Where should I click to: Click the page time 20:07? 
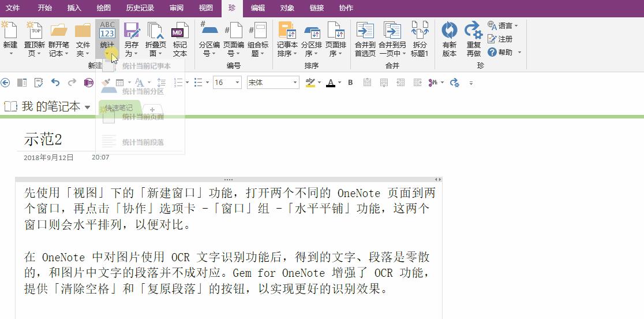tap(100, 157)
